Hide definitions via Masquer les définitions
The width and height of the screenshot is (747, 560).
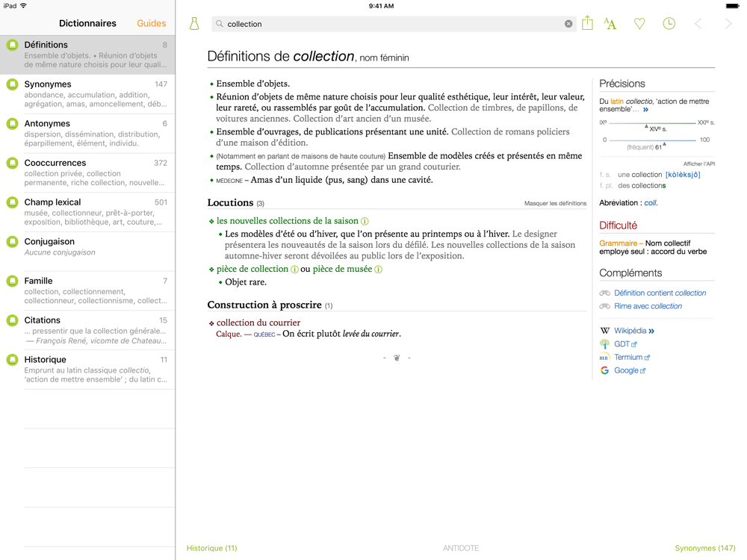(555, 203)
